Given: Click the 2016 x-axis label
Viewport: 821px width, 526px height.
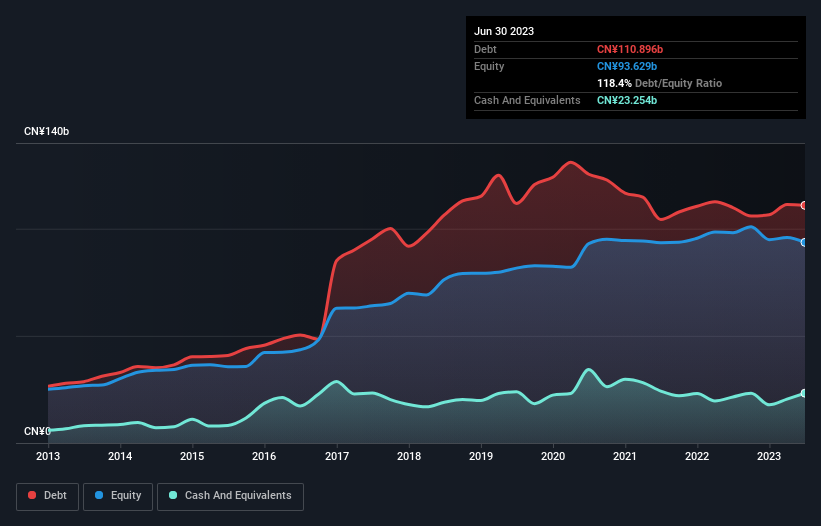Looking at the screenshot, I should click(264, 456).
